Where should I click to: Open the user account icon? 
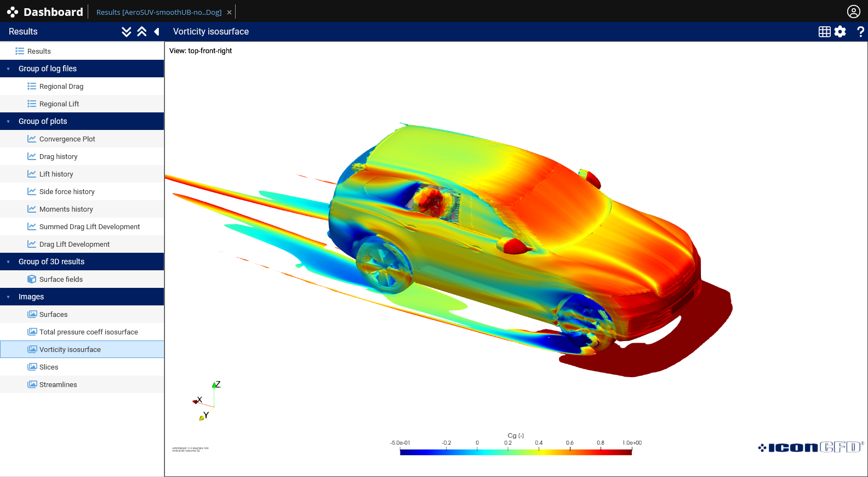[x=854, y=12]
